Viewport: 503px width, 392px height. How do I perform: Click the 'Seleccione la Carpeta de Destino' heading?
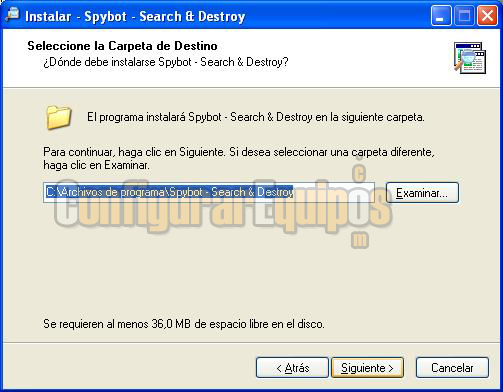coord(122,46)
